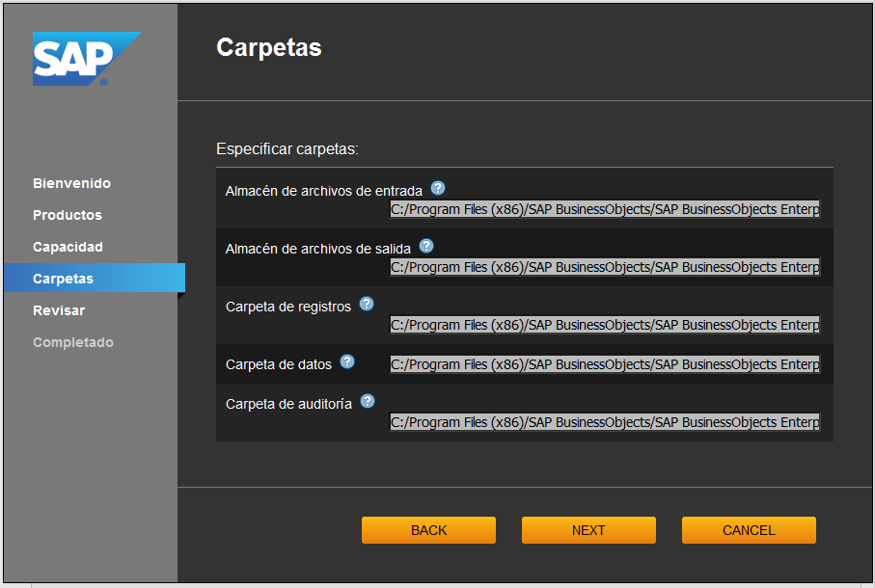The image size is (875, 588).
Task: Show help for Carpeta de datos
Action: click(347, 361)
